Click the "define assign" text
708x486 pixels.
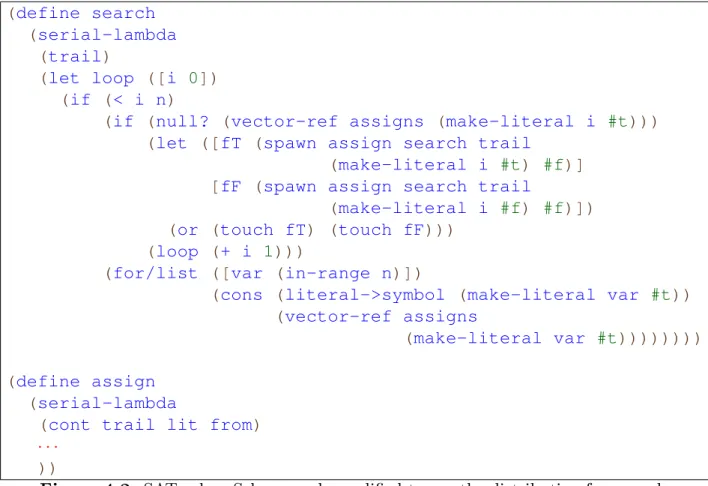point(85,382)
